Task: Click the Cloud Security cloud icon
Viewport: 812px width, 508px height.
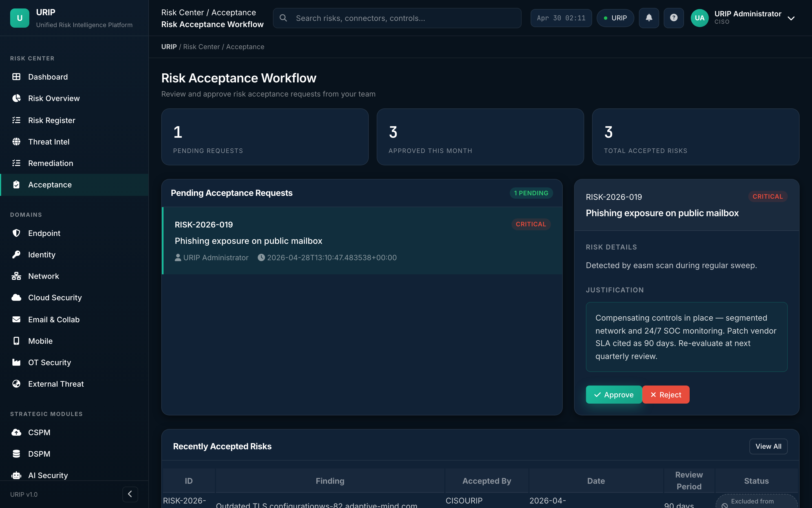Action: (x=16, y=297)
